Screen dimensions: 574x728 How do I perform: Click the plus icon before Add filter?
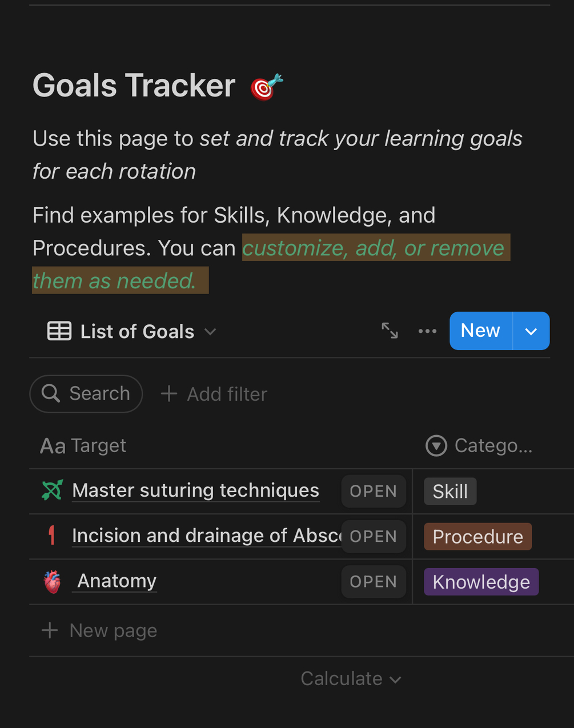(168, 393)
